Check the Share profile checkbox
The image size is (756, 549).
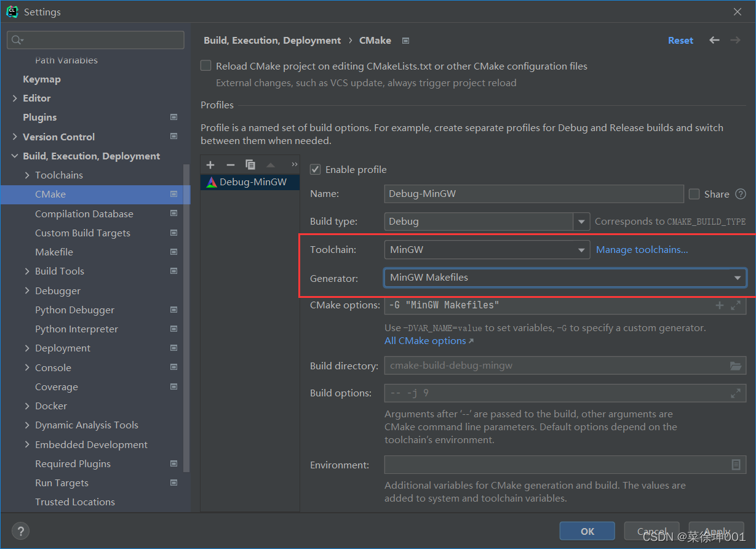694,194
